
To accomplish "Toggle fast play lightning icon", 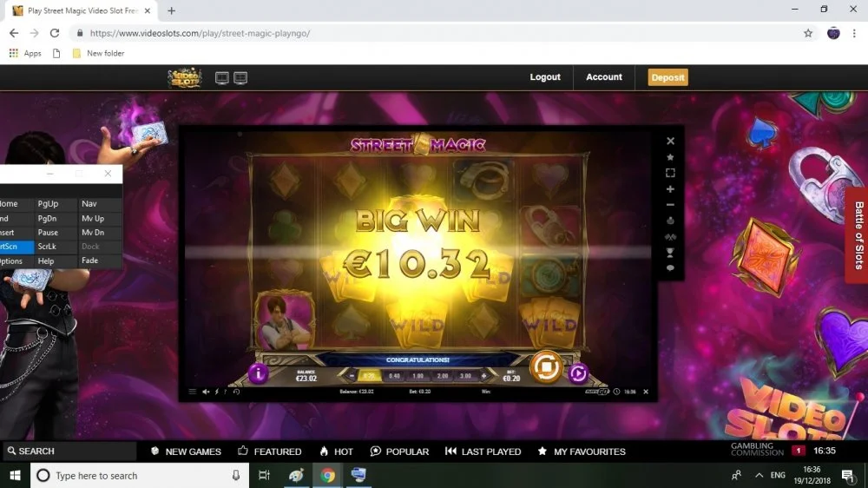I will (216, 392).
